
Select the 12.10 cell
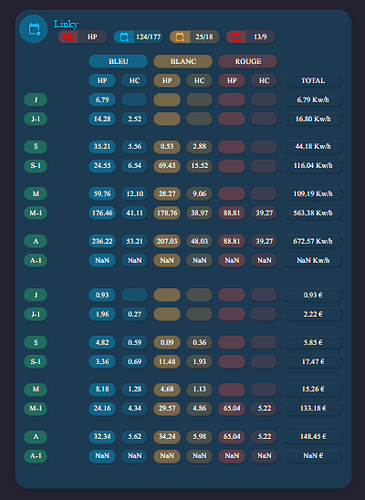coord(135,194)
